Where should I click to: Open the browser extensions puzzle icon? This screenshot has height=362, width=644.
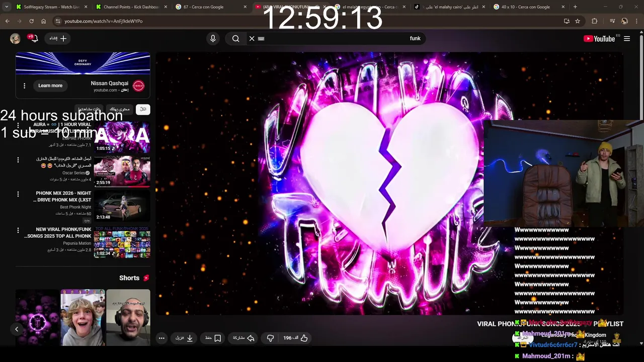[x=595, y=21]
